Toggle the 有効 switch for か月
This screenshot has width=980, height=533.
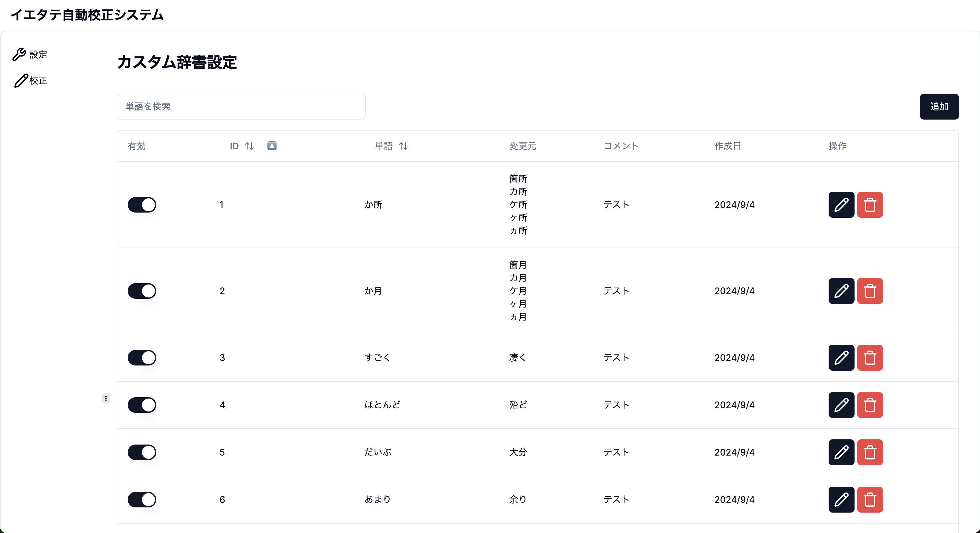[x=142, y=291]
